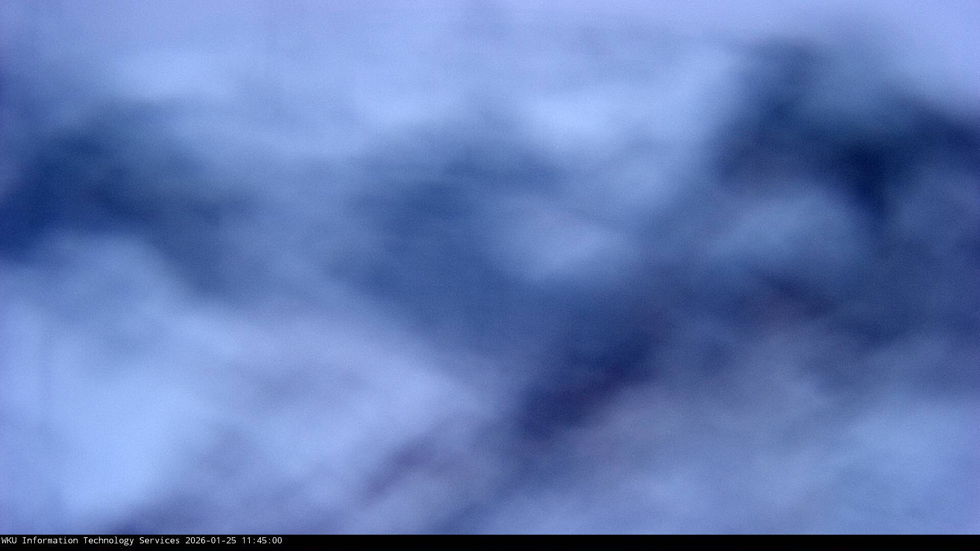980x551 pixels.
Task: Click the 'WKU' text in caption bar
Action: point(10,541)
